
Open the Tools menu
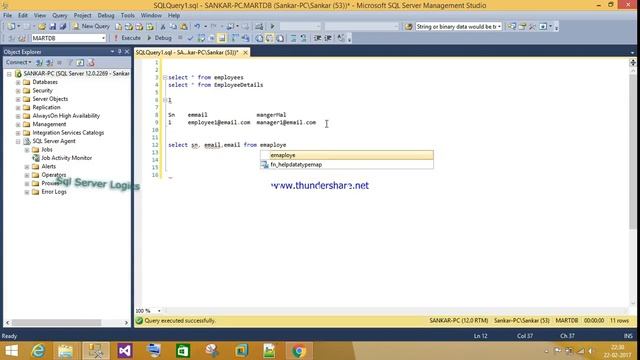(x=128, y=16)
